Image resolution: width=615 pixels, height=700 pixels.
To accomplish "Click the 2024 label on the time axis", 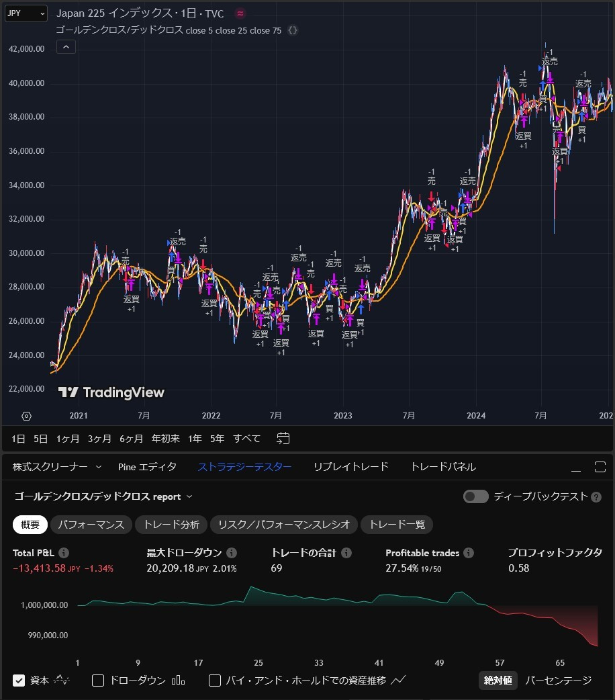I will 476,416.
